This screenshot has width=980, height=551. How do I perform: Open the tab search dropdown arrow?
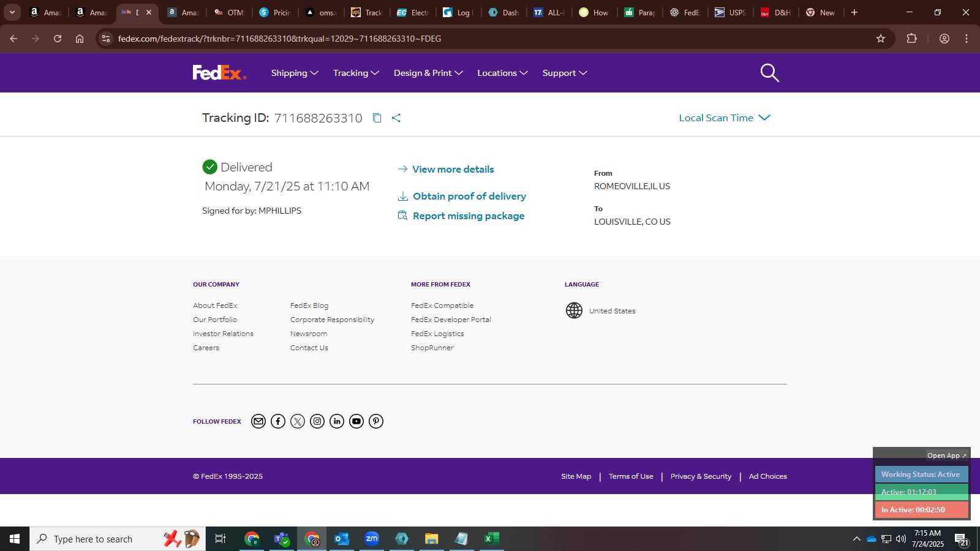(12, 12)
